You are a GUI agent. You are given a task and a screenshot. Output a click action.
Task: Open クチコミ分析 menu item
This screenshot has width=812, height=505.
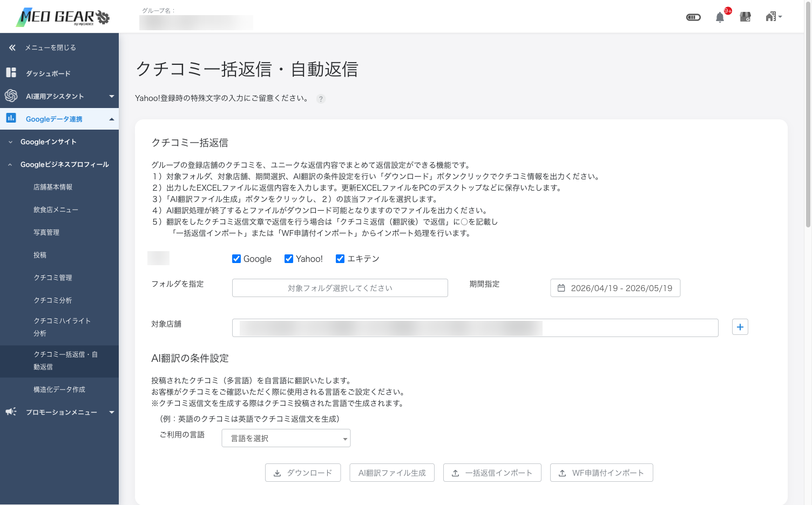[53, 300]
